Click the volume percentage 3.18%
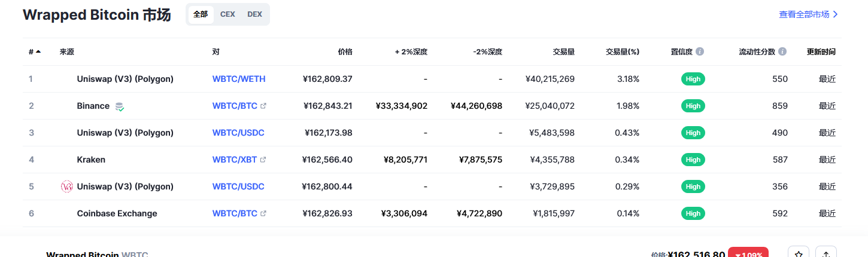Image resolution: width=868 pixels, height=257 pixels. [x=629, y=79]
